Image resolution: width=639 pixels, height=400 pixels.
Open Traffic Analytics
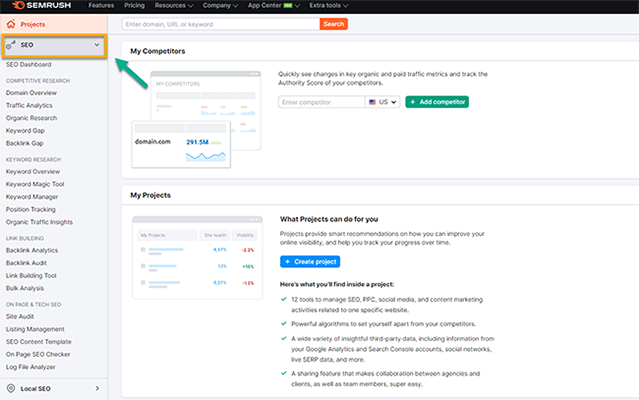(x=29, y=105)
